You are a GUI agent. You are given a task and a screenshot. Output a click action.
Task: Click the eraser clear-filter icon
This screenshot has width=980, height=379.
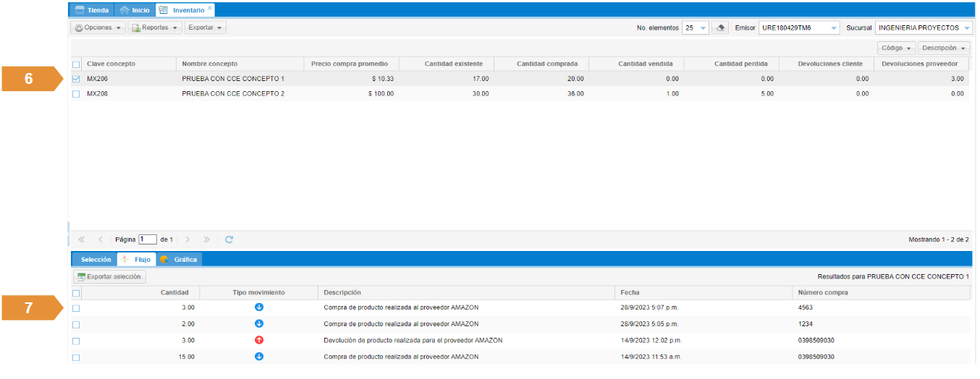719,27
